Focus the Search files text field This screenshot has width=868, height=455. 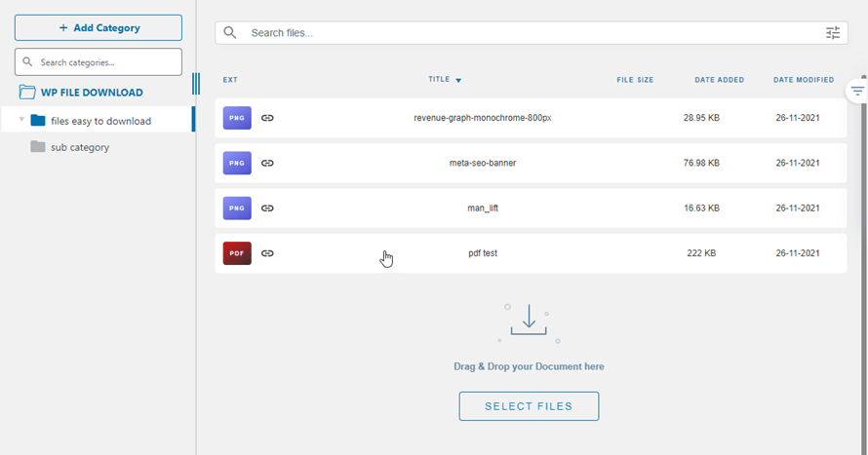pos(527,33)
